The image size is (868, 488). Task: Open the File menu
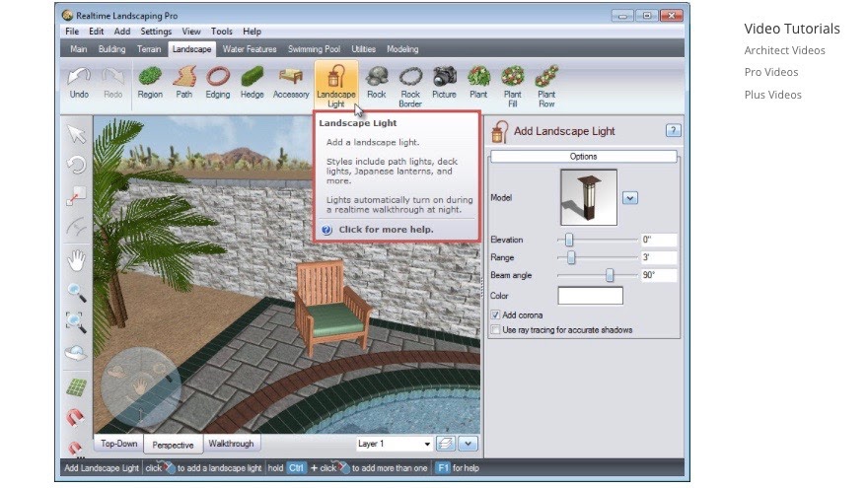pos(72,32)
